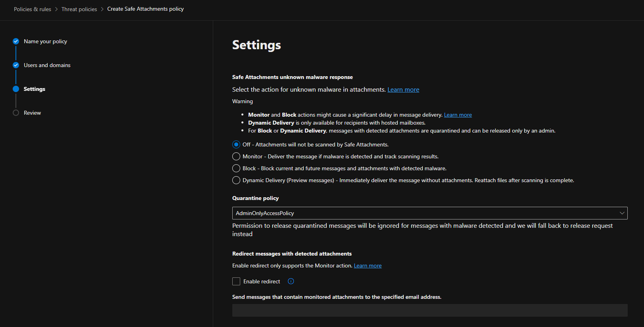Click the empty Review step circle
Image resolution: width=644 pixels, height=327 pixels.
coord(16,113)
